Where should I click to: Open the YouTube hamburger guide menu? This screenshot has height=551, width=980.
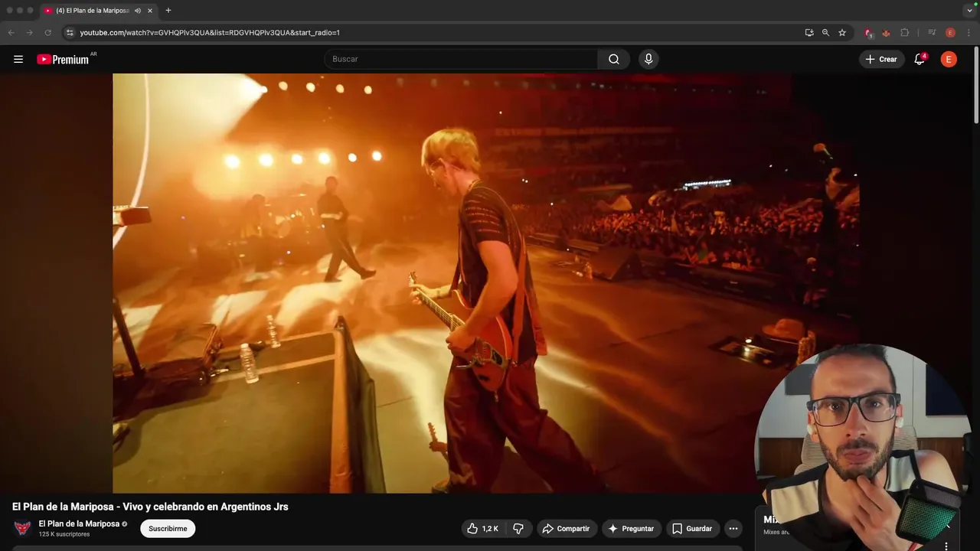click(x=18, y=59)
